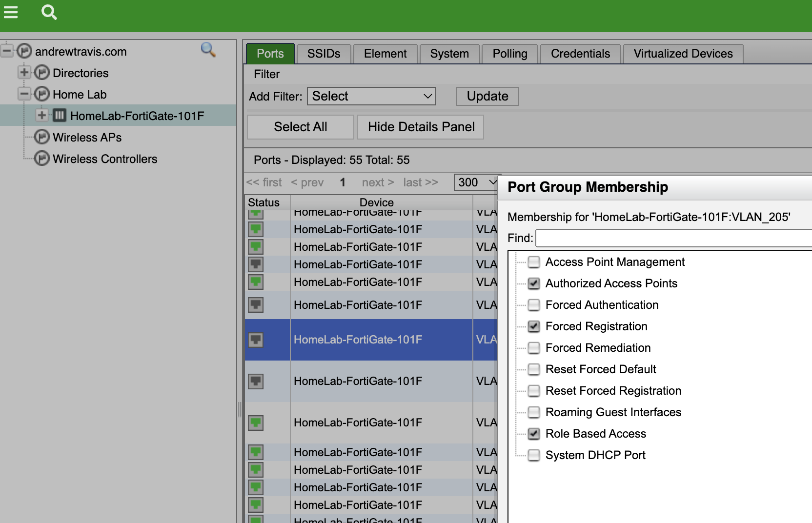812x523 pixels.
Task: Expand the Directories tree node
Action: pos(24,72)
